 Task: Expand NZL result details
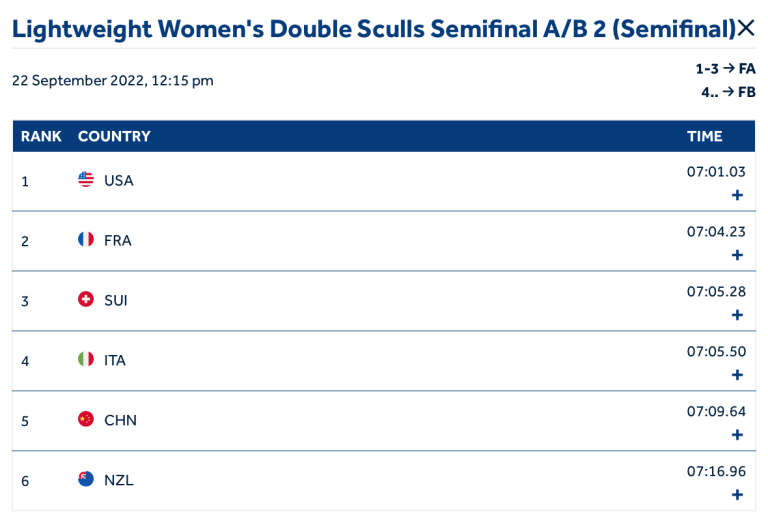coord(737,495)
